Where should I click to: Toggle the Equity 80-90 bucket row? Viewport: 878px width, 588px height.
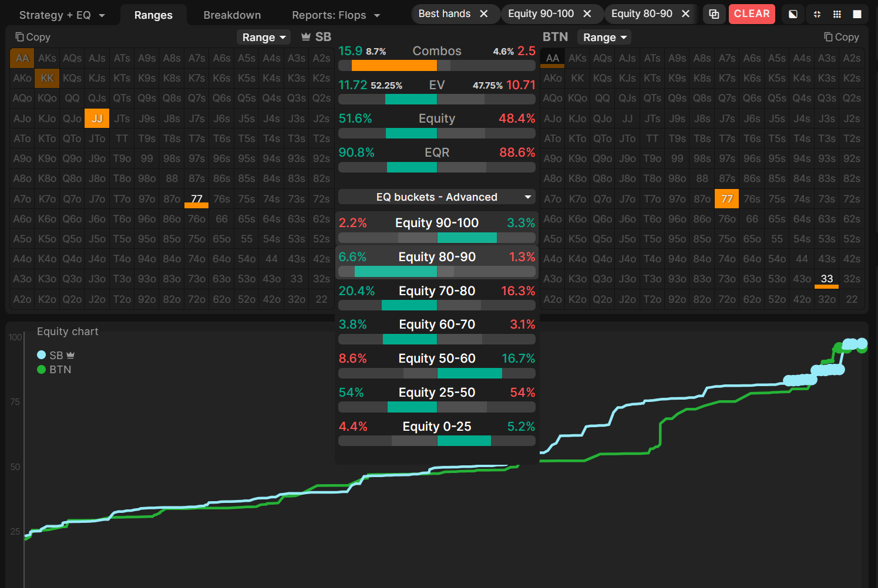pos(437,262)
